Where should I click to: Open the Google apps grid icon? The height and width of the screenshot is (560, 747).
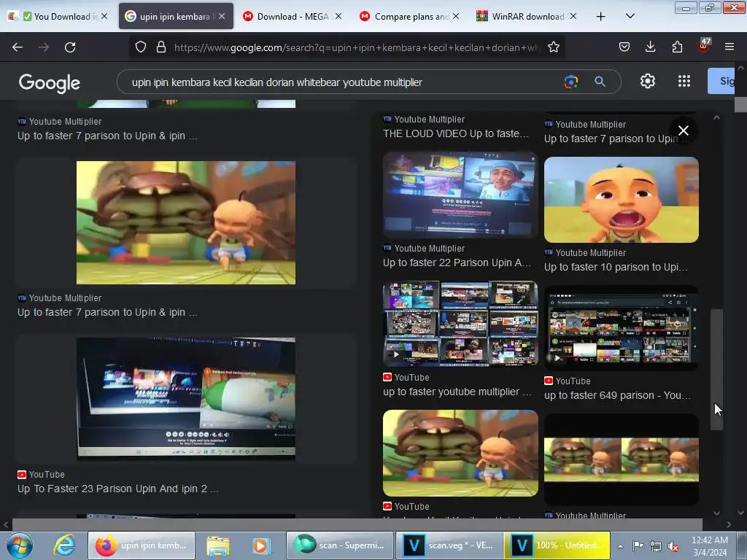click(x=684, y=81)
